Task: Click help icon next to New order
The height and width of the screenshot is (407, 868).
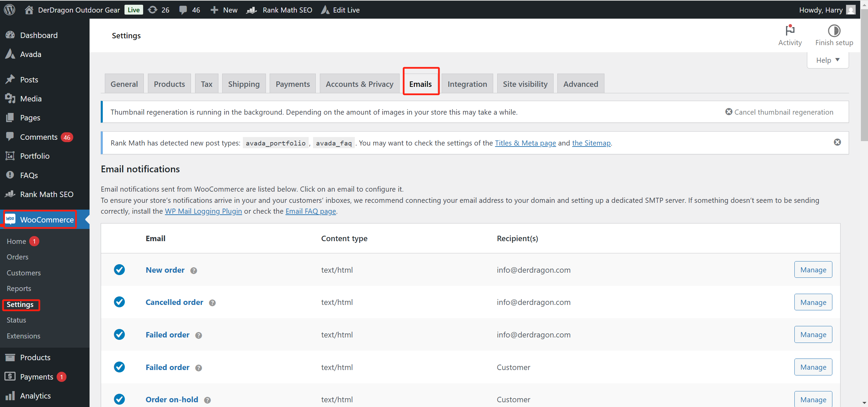Action: coord(194,271)
